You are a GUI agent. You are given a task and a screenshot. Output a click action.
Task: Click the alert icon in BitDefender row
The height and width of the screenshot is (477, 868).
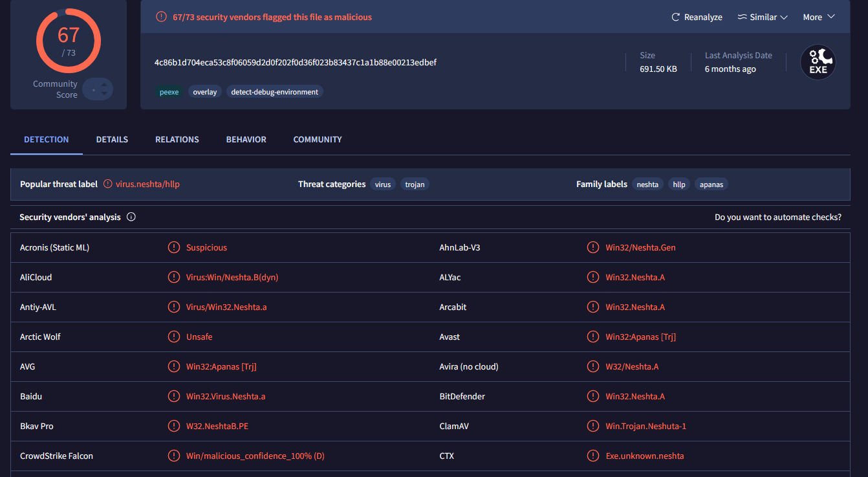coord(593,396)
